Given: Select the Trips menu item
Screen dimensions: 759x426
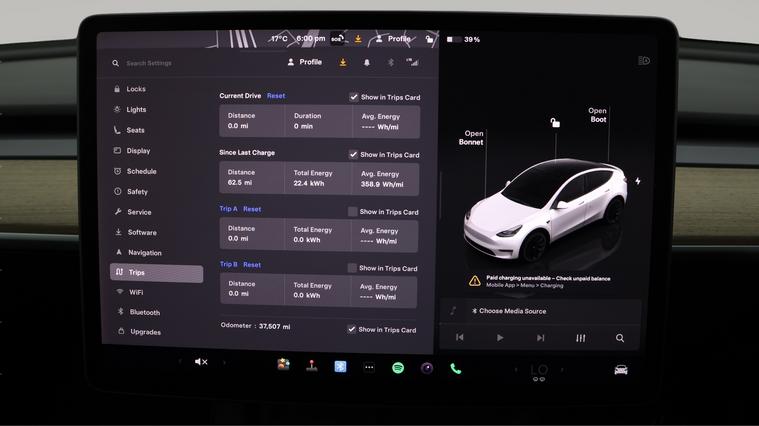Looking at the screenshot, I should (156, 273).
